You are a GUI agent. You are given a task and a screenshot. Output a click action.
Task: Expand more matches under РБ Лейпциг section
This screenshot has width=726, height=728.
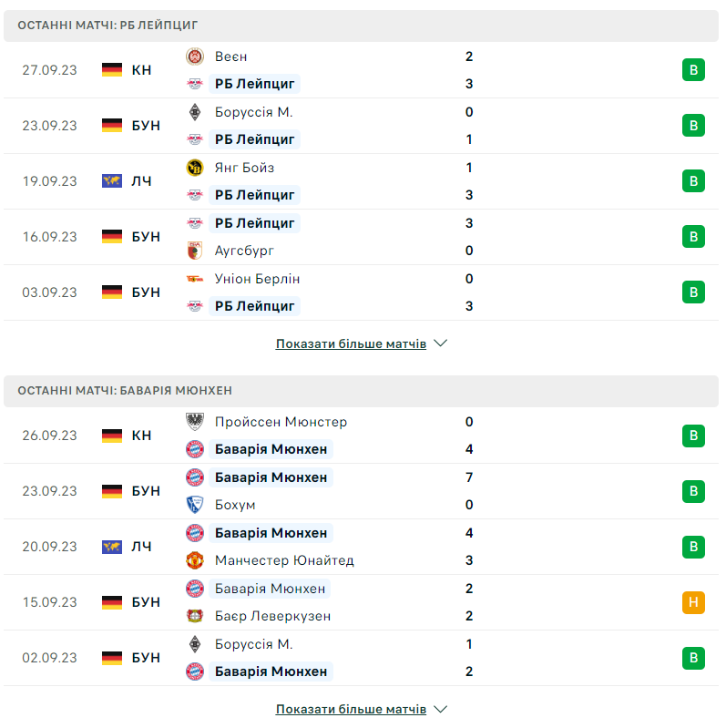pyautogui.click(x=351, y=344)
